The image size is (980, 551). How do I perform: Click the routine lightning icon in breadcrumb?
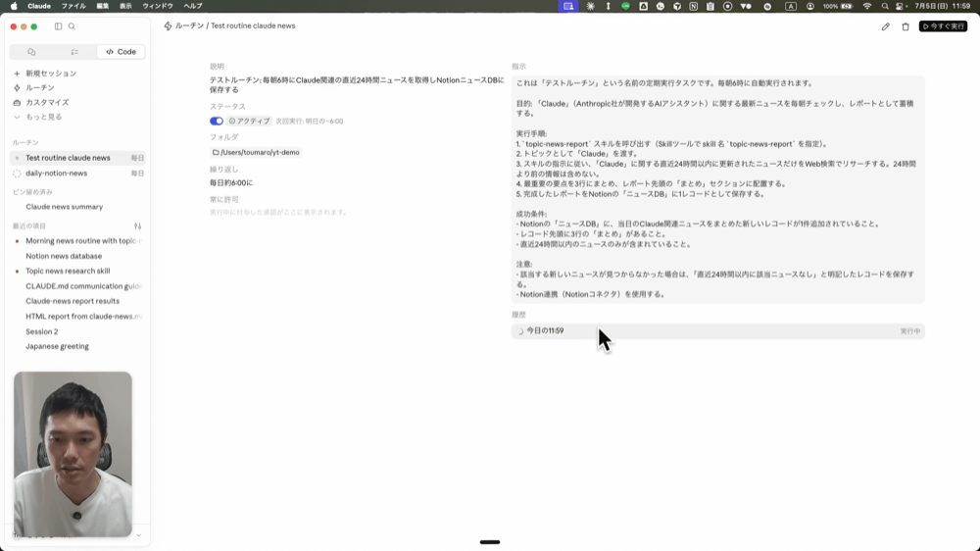click(x=168, y=26)
